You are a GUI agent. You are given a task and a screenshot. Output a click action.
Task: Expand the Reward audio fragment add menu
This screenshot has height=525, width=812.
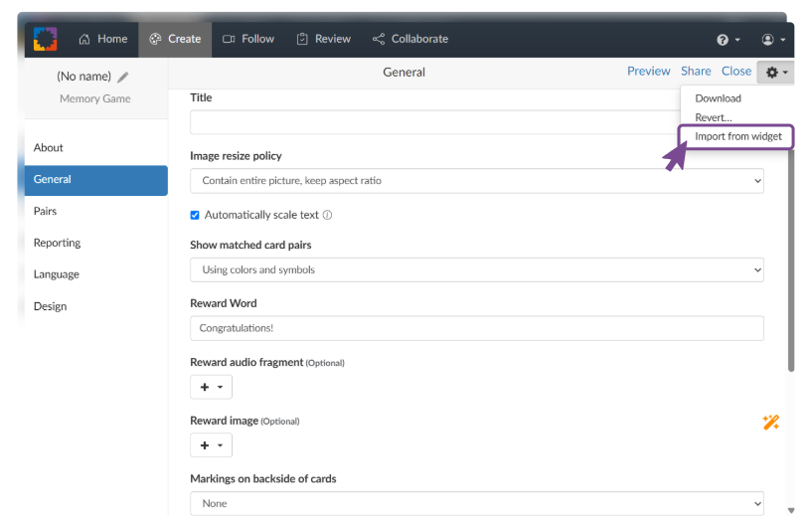pyautogui.click(x=212, y=387)
